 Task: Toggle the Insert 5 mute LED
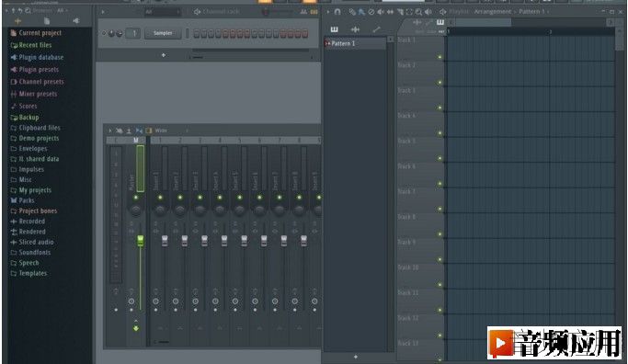[239, 198]
